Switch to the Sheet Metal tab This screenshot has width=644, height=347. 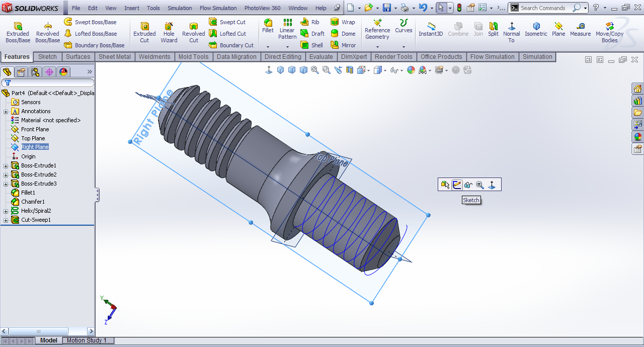click(114, 57)
